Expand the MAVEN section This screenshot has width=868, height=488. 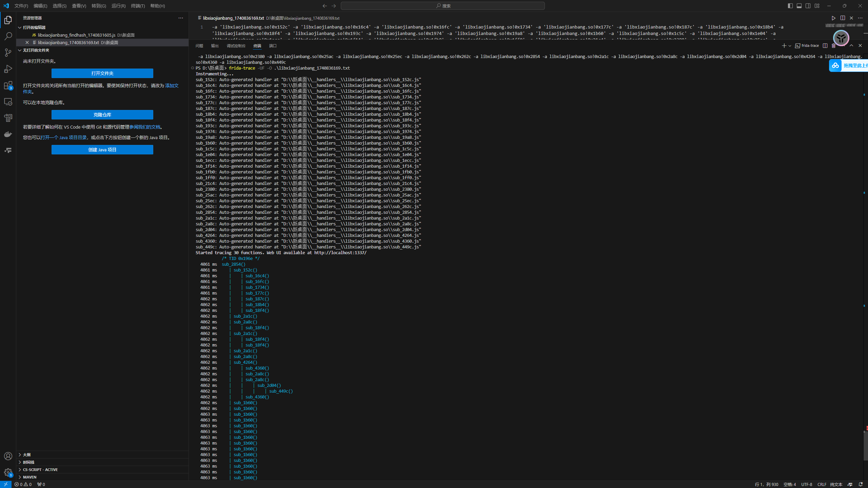tap(29, 477)
